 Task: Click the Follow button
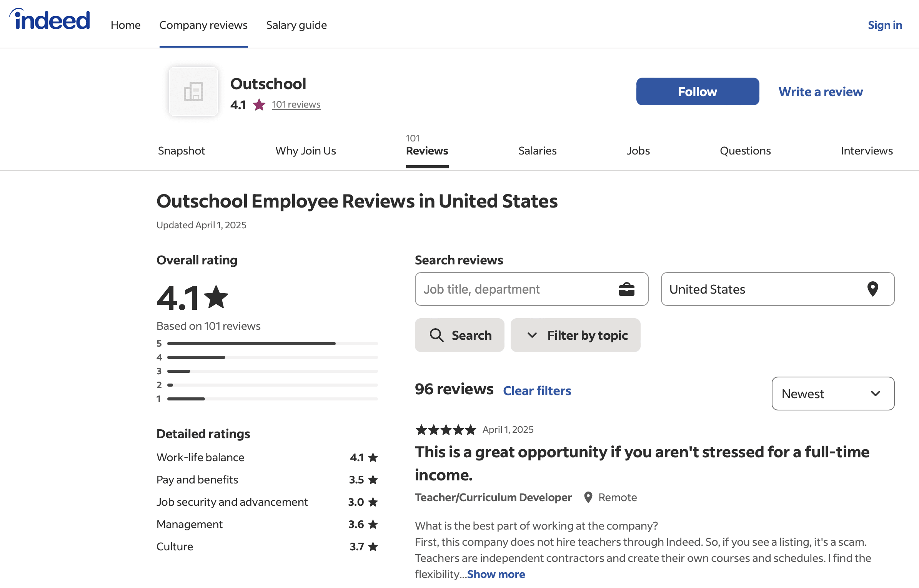coord(697,91)
